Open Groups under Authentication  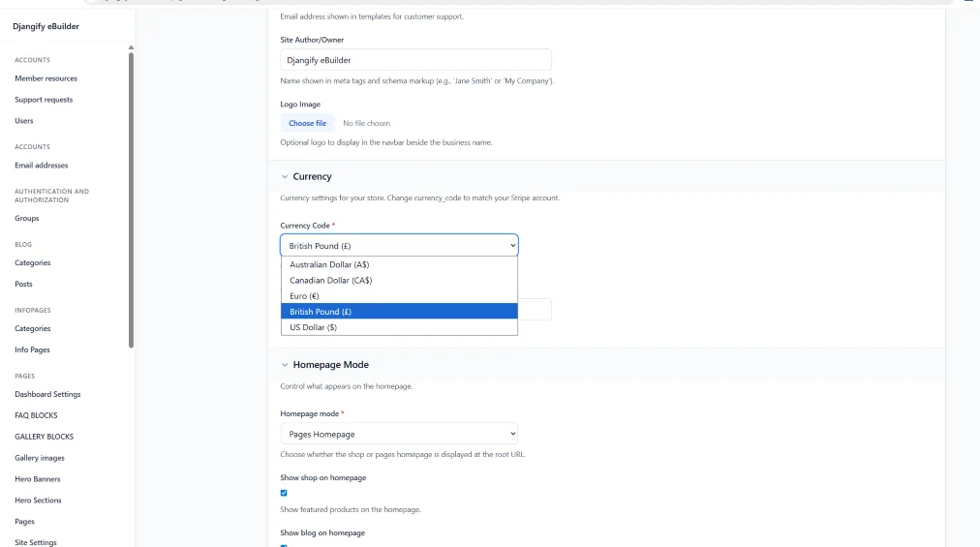pyautogui.click(x=27, y=218)
